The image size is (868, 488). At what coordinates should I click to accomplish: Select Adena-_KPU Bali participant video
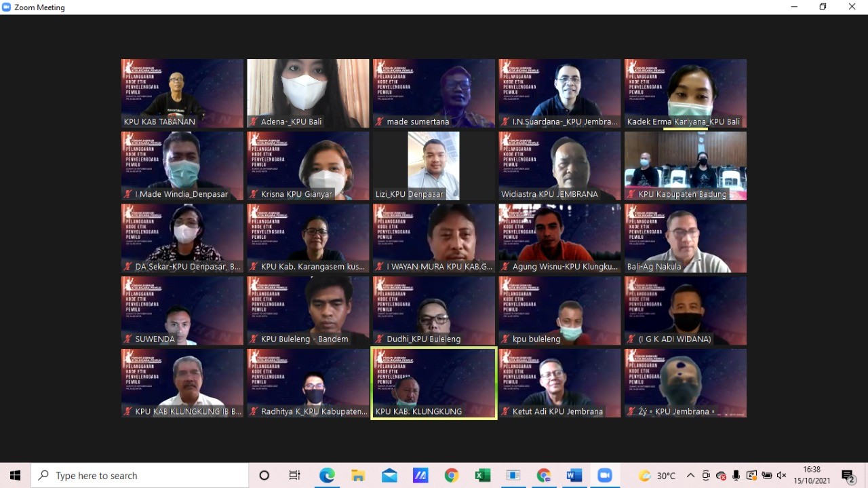click(308, 93)
